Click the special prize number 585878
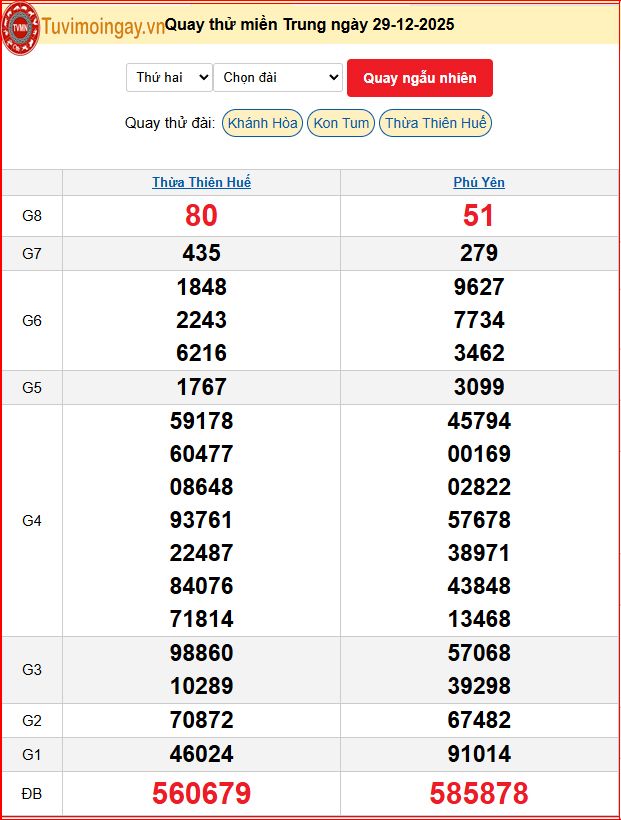The image size is (621, 820). [x=479, y=794]
